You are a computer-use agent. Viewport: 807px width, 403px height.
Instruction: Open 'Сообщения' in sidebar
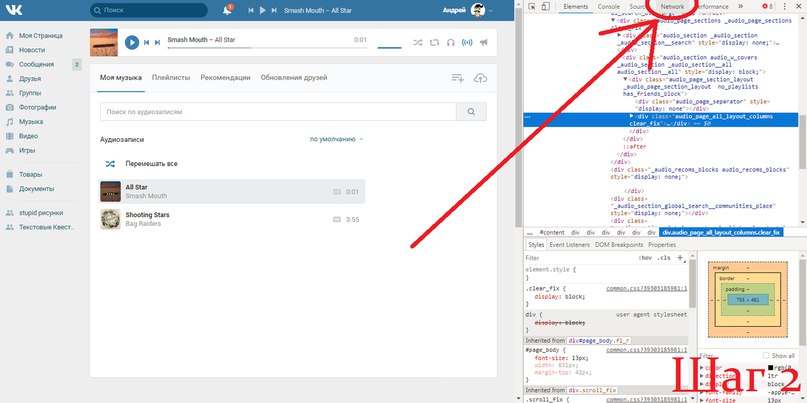tap(37, 64)
